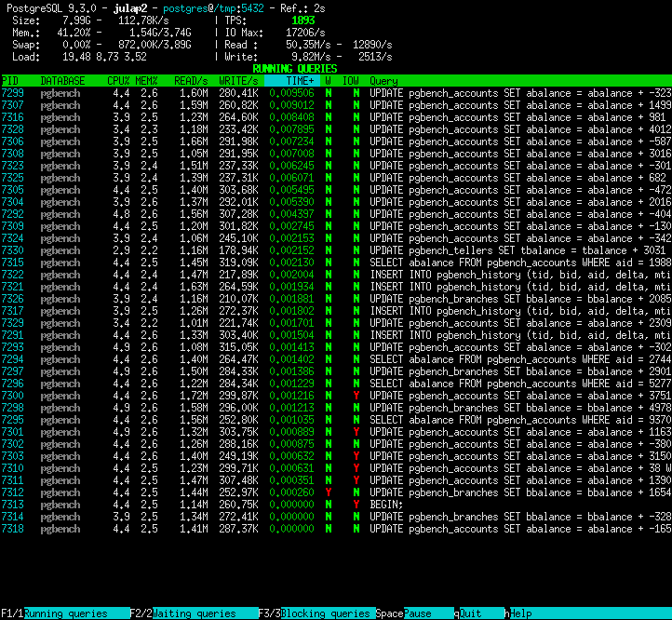Click PID 7298 in the process list
Image resolution: width=672 pixels, height=620 pixels.
coord(12,408)
